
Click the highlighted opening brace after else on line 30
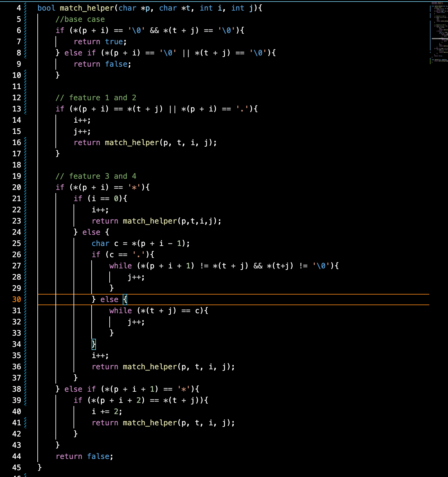pyautogui.click(x=125, y=300)
